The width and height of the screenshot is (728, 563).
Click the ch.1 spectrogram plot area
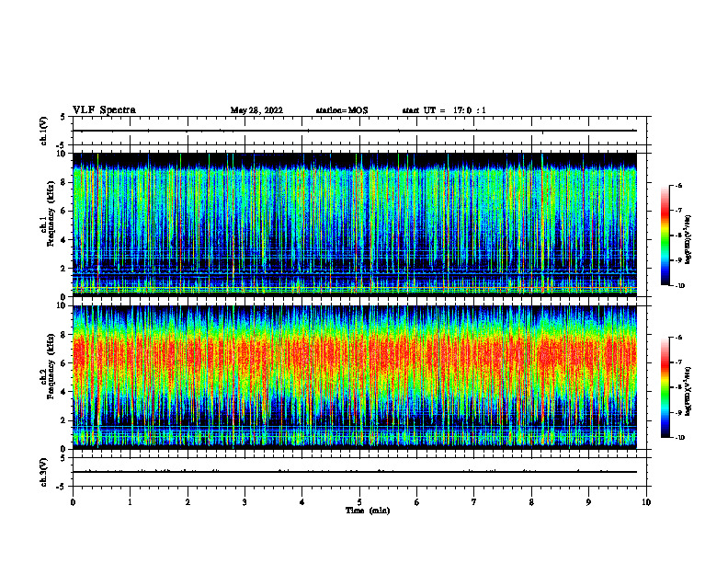click(x=354, y=224)
